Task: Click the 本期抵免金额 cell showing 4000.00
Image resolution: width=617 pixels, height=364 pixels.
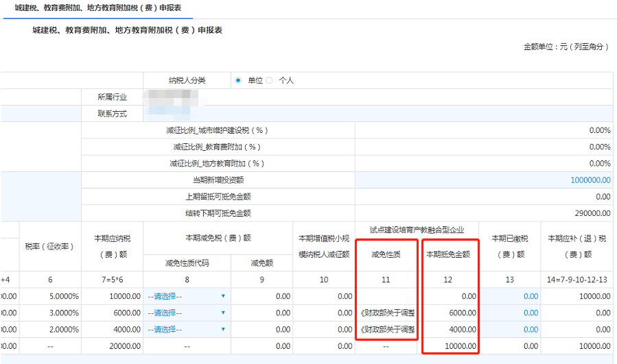Action: point(450,330)
